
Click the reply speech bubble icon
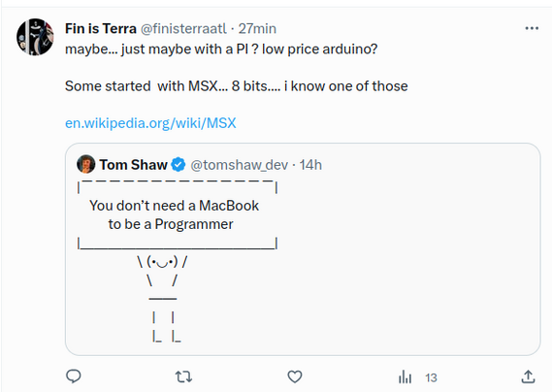(74, 376)
